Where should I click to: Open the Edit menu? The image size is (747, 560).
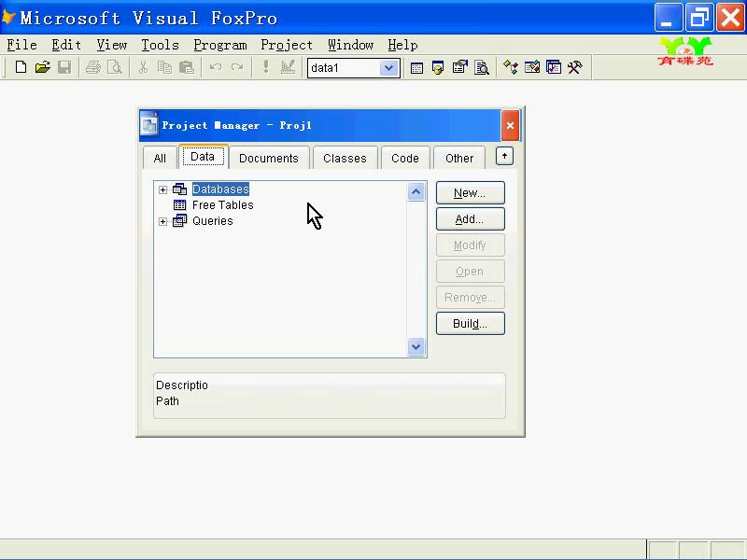66,45
